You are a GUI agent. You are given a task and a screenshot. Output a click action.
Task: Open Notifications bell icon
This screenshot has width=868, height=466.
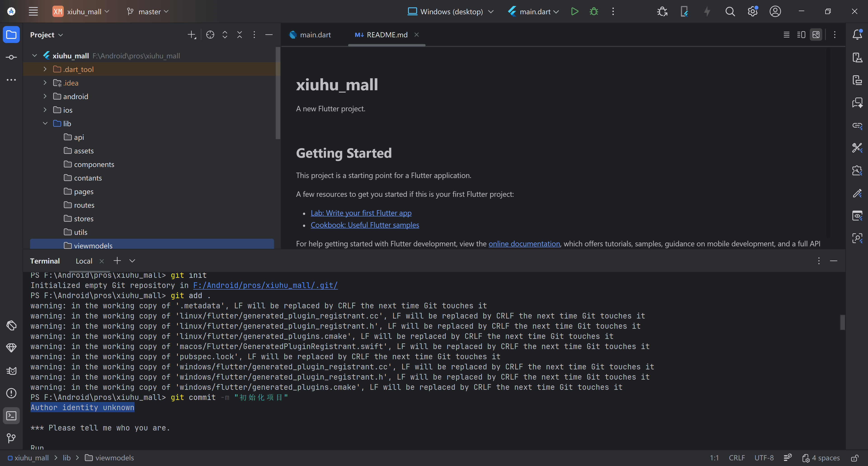coord(857,35)
